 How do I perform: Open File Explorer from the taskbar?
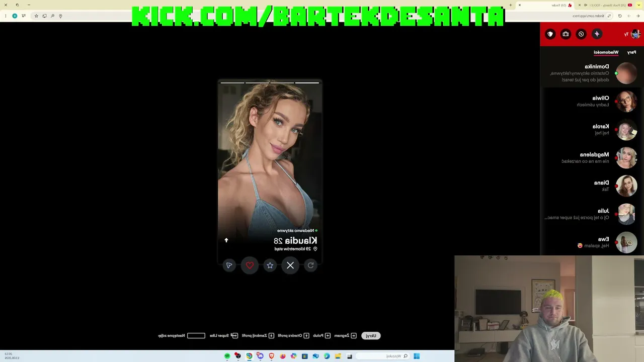(x=338, y=356)
